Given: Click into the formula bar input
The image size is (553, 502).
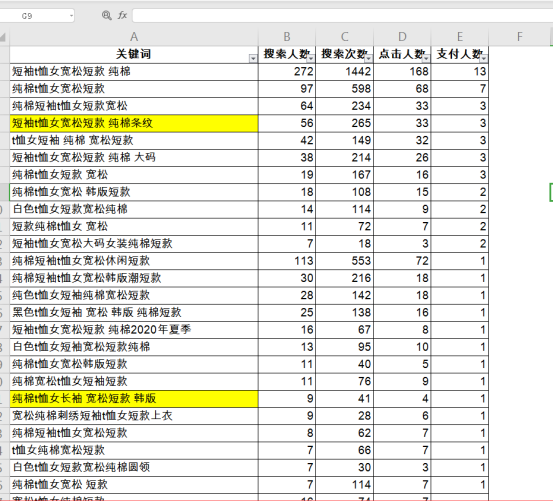Looking at the screenshot, I should (x=342, y=16).
